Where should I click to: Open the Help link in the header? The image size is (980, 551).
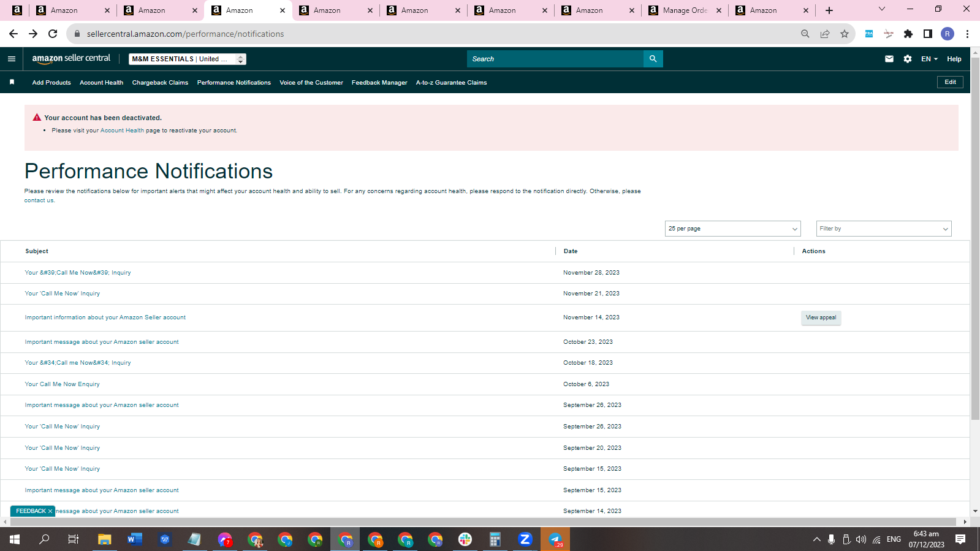coord(954,59)
